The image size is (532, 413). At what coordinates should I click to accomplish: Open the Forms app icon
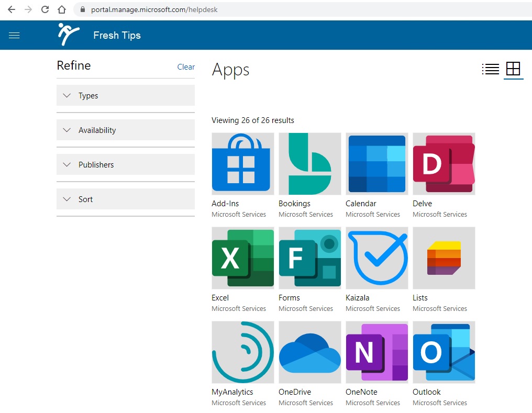[310, 258]
